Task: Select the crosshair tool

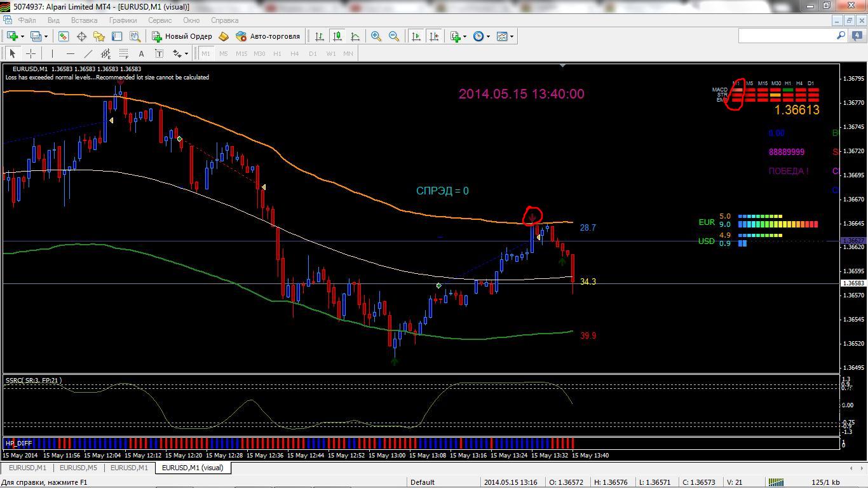Action: [31, 53]
